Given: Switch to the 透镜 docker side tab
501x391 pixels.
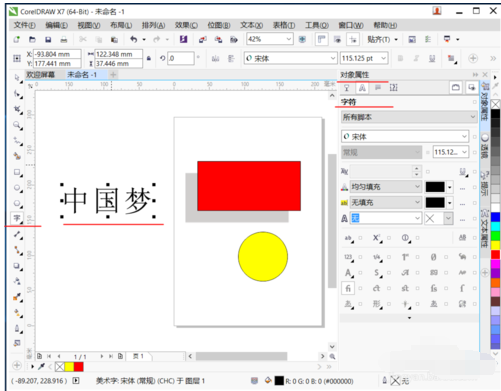Looking at the screenshot, I should point(485,147).
